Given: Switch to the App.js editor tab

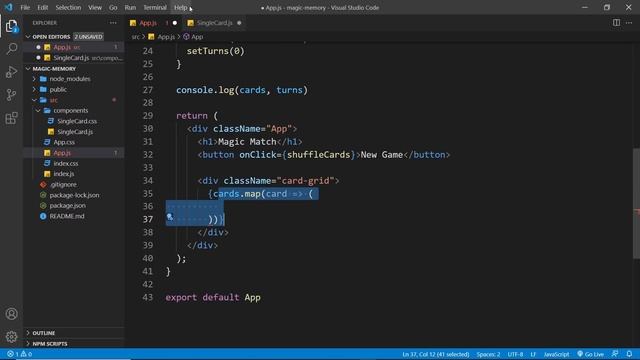Looking at the screenshot, I should point(153,23).
